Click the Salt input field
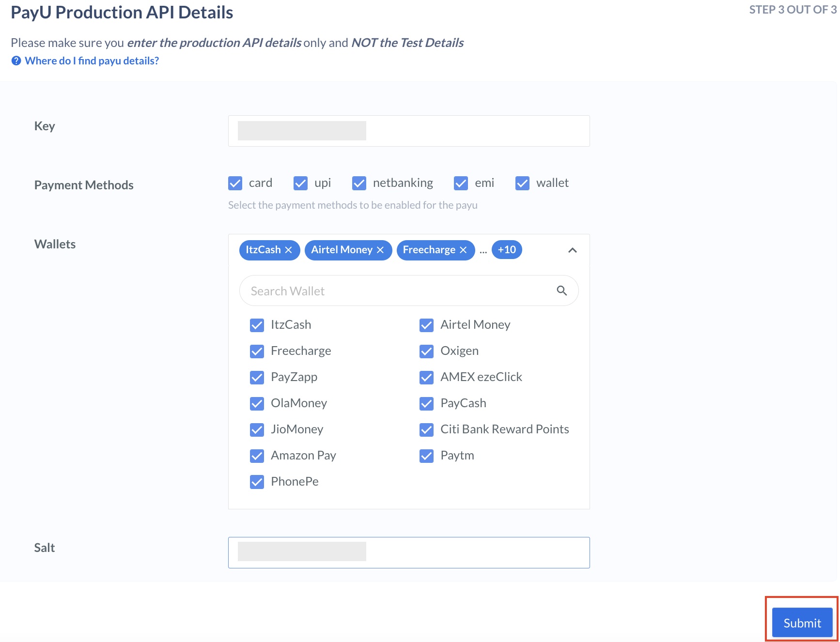Viewport: 840px width, 642px height. [x=408, y=552]
